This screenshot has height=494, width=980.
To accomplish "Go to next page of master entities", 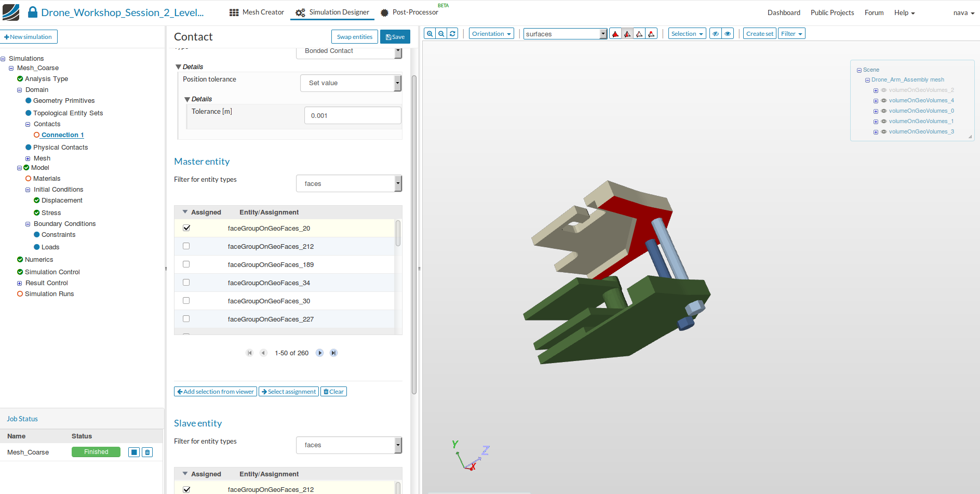I will pos(320,353).
